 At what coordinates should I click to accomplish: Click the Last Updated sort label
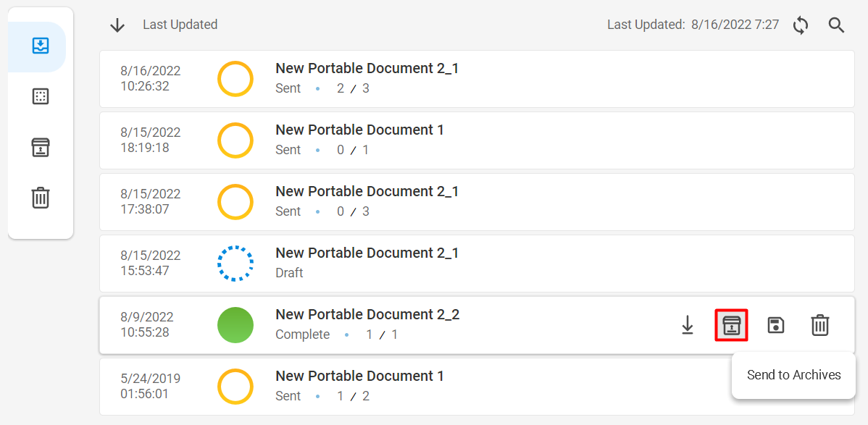click(180, 25)
